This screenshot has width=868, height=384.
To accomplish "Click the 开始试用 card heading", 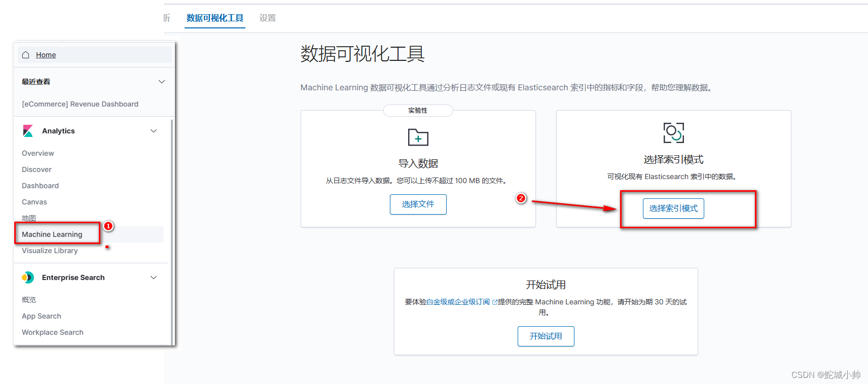I will (x=546, y=285).
